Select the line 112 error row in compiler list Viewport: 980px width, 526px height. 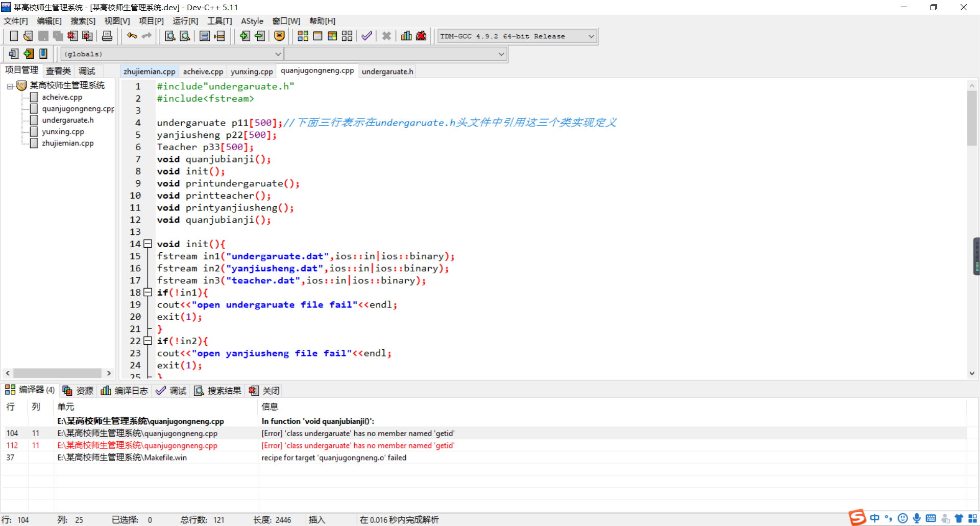tap(484, 445)
